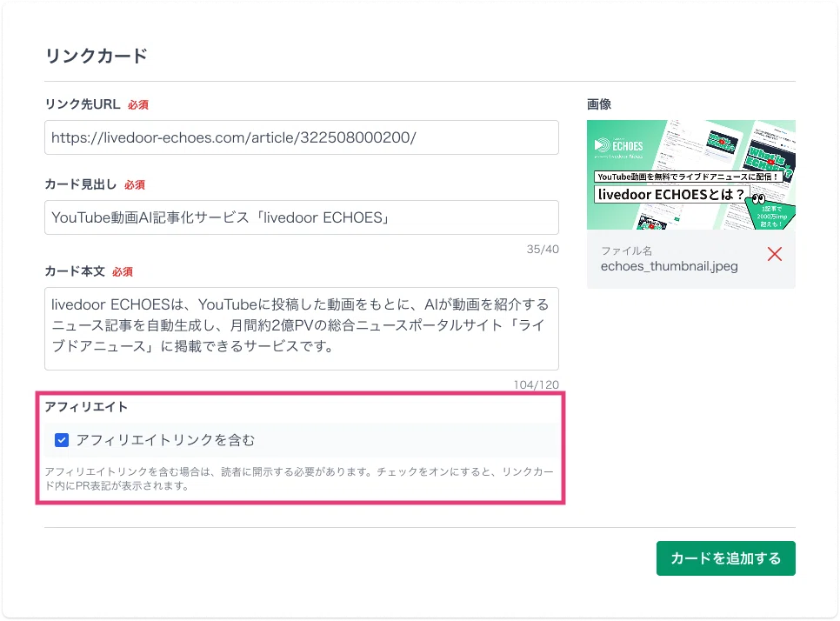Click the リンク先URL field label
Image resolution: width=840 pixels, height=621 pixels.
click(x=83, y=104)
